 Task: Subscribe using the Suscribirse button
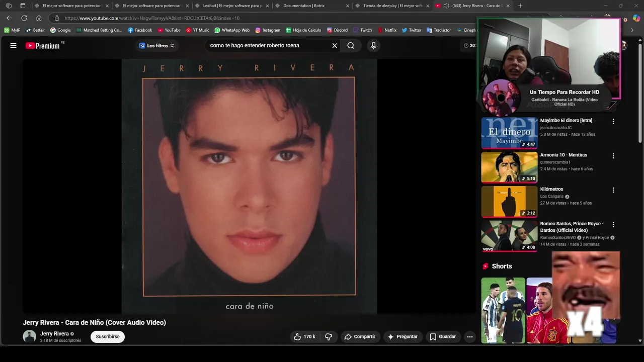[108, 337]
